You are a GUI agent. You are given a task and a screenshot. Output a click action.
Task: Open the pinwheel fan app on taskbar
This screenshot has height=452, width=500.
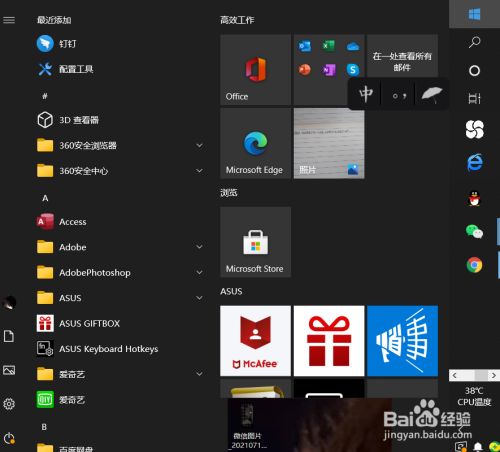point(475,129)
